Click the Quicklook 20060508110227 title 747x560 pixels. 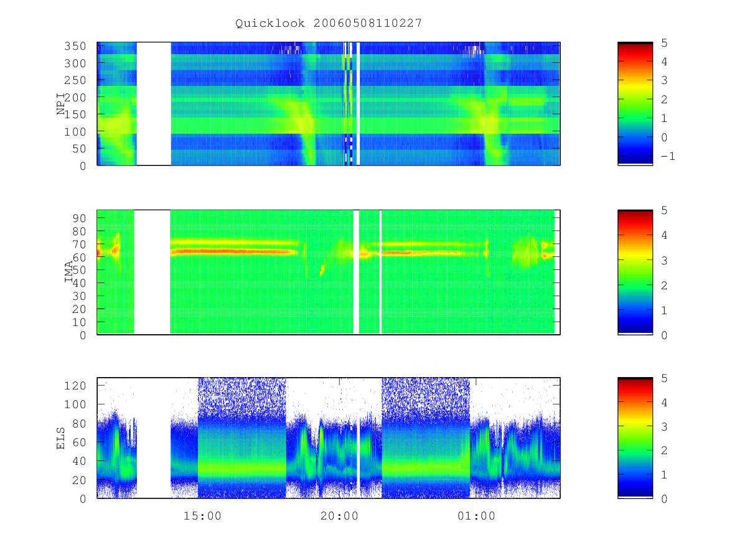(329, 23)
